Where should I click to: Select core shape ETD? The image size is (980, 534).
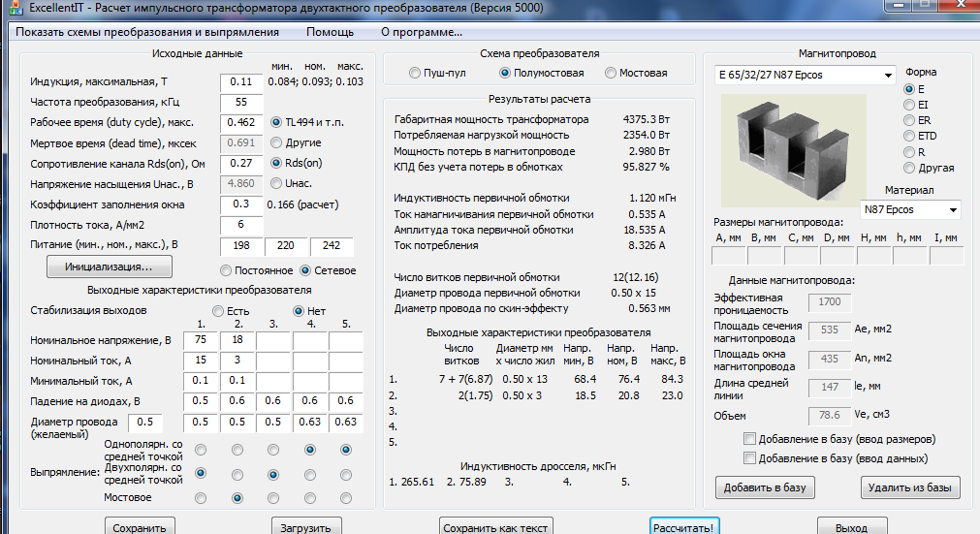[x=909, y=136]
